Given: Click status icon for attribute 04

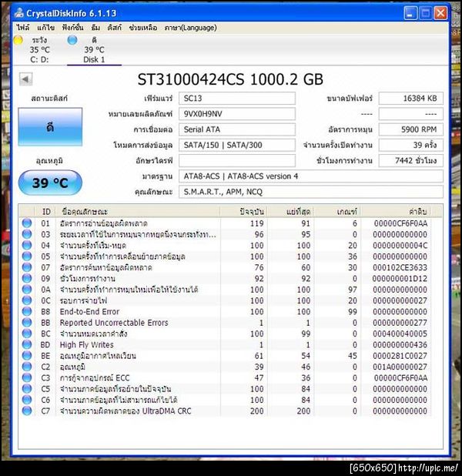Looking at the screenshot, I should pos(27,245).
